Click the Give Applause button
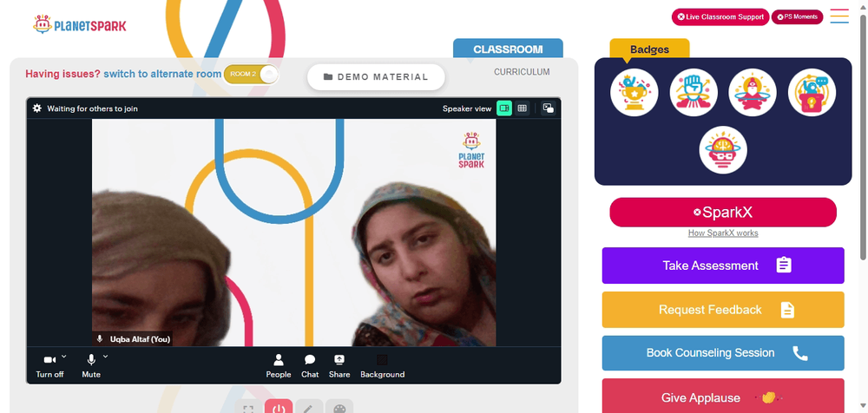Viewport: 868px width, 413px height. pyautogui.click(x=723, y=396)
